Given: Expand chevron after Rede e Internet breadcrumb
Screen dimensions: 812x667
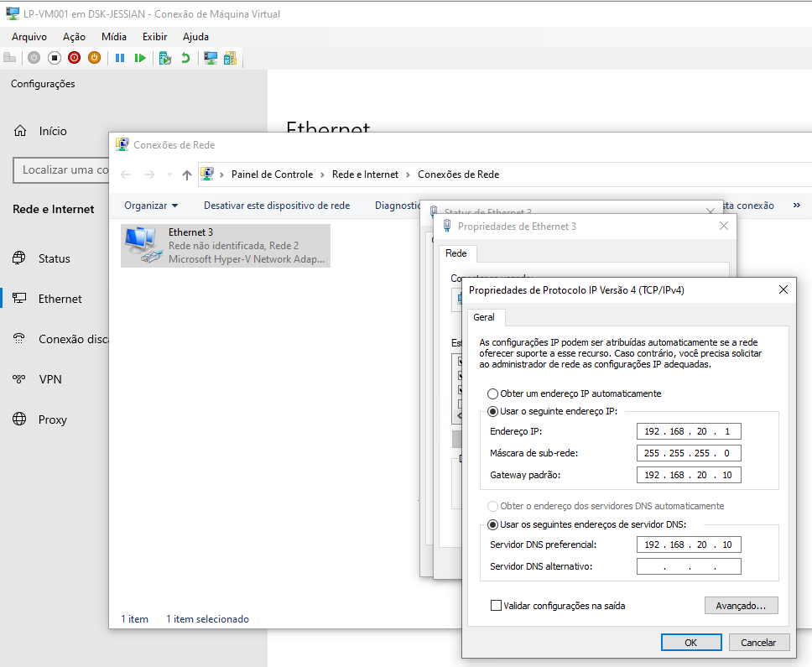Looking at the screenshot, I should (x=408, y=175).
